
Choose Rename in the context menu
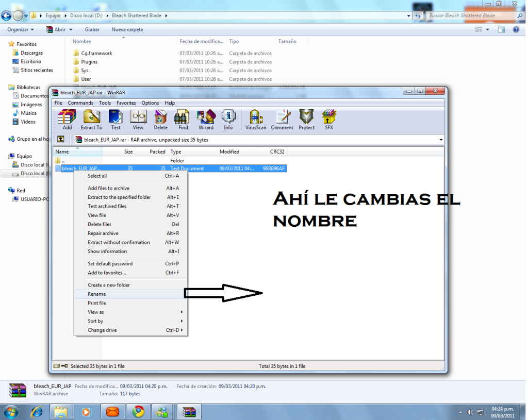click(130, 294)
